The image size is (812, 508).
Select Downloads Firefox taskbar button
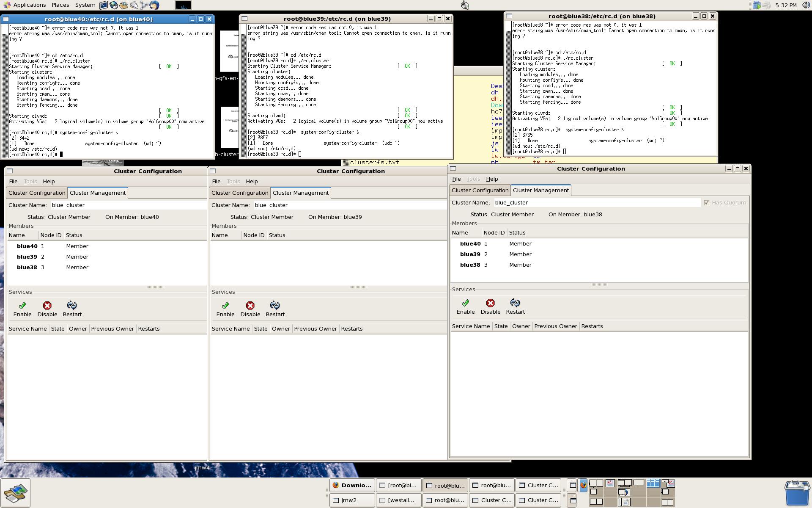(x=352, y=486)
